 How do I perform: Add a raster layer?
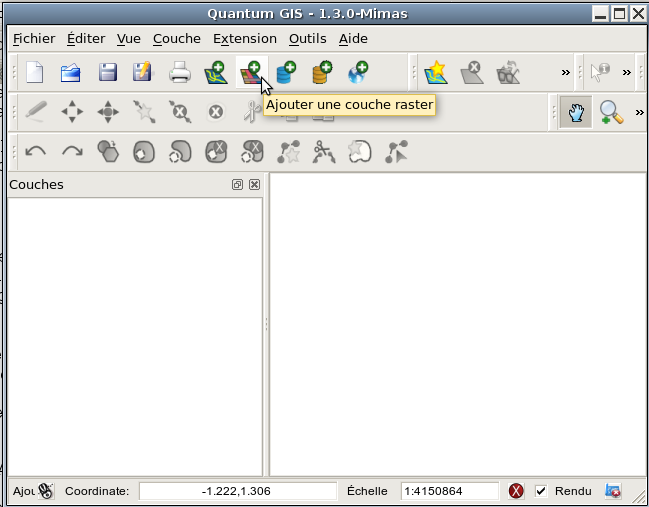coord(252,72)
